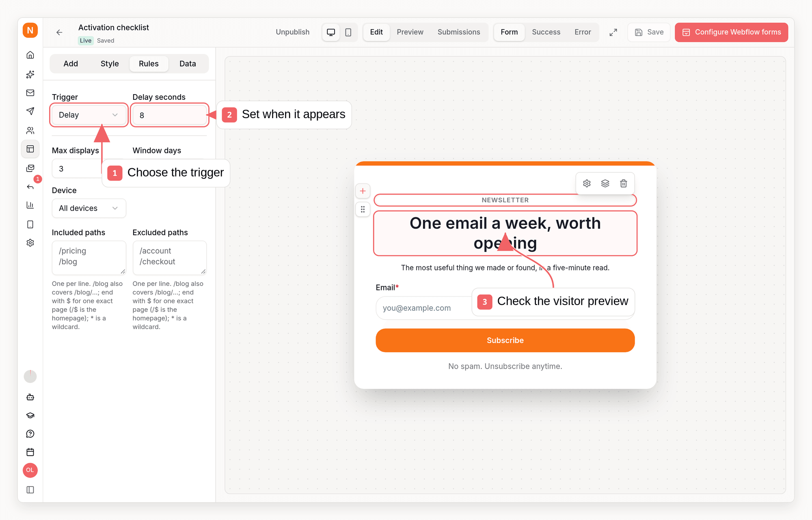Switch to desktop device view
Viewport: 812px width, 520px height.
point(331,32)
